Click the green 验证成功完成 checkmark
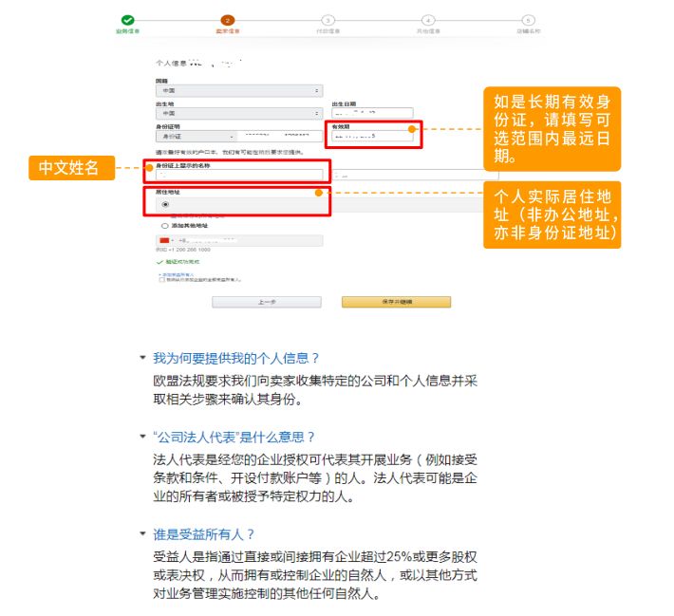Screen dimensions: 674x616 point(159,262)
